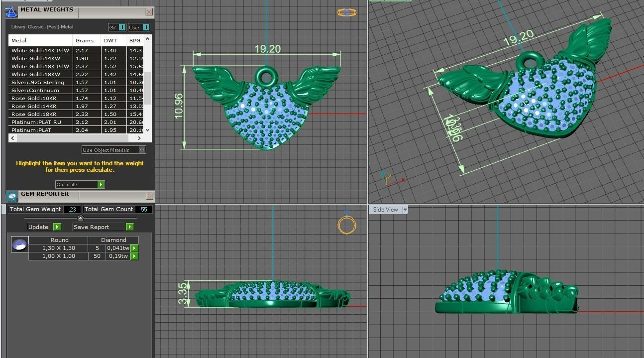644x358 pixels.
Task: Click the Metal Weights scale icon
Action: click(11, 12)
